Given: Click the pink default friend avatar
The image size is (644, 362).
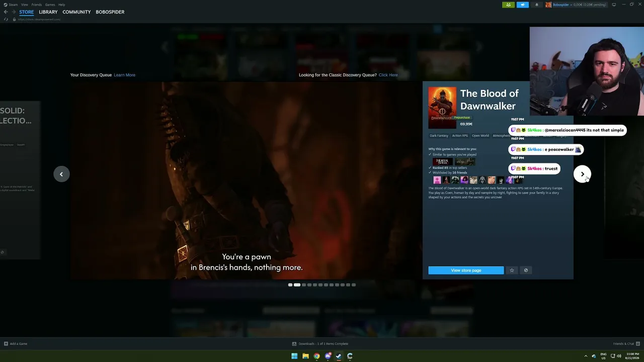Looking at the screenshot, I should click(437, 180).
